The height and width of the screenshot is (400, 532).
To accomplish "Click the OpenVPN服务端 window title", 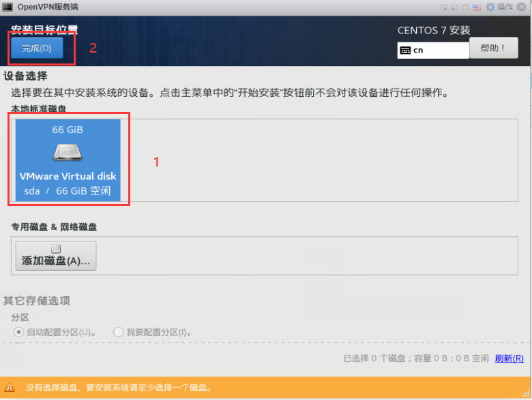I will [48, 7].
